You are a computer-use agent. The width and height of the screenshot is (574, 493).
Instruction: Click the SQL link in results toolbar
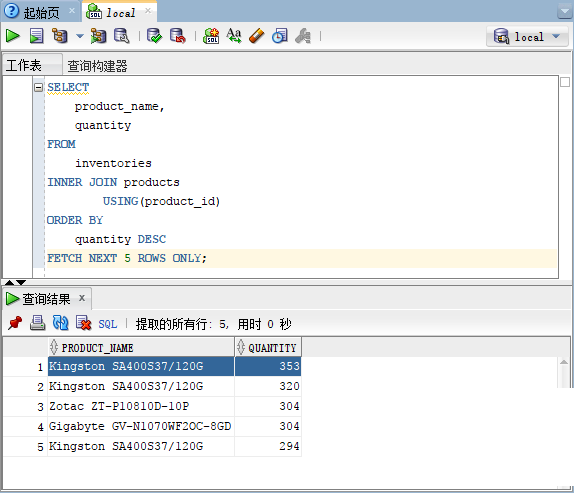pyautogui.click(x=108, y=324)
